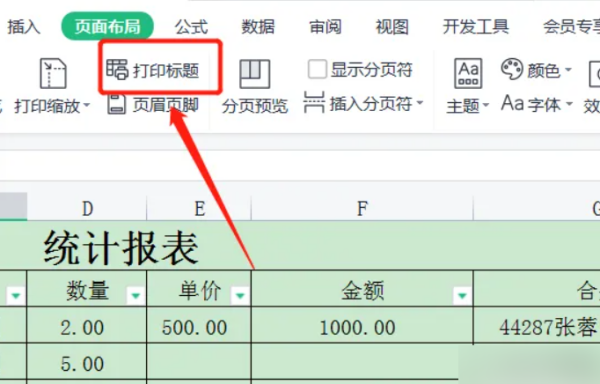Select the cell containing 500.00
The width and height of the screenshot is (600, 384).
pyautogui.click(x=199, y=325)
